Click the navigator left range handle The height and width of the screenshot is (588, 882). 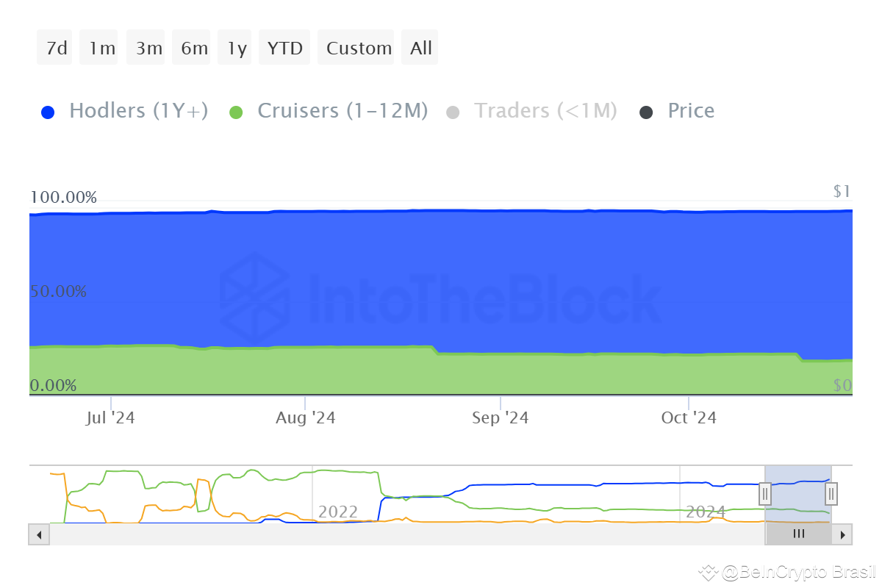(x=765, y=494)
